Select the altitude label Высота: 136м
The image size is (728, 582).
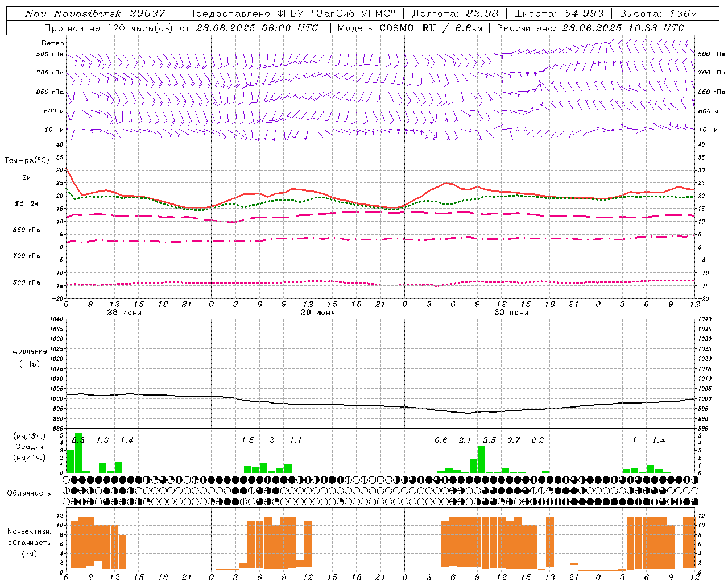(x=658, y=14)
